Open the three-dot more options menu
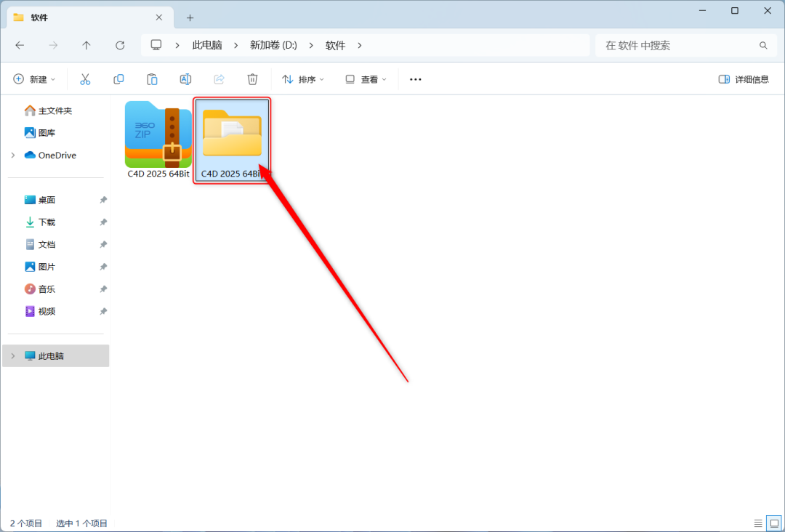785x532 pixels. click(416, 79)
